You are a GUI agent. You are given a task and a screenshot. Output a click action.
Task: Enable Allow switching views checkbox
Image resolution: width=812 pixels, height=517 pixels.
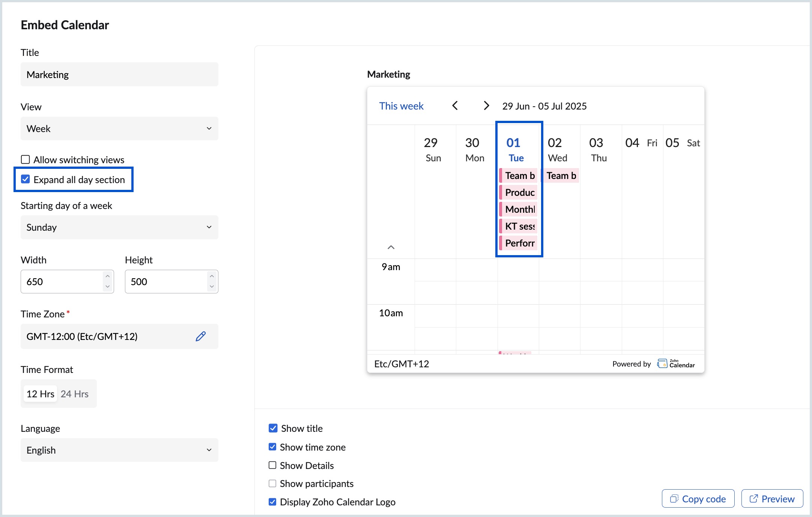[26, 159]
